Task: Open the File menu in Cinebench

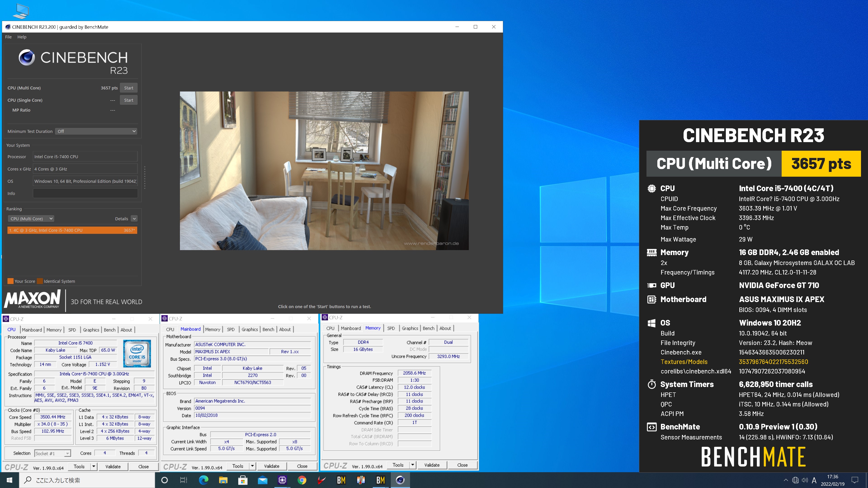Action: point(8,37)
